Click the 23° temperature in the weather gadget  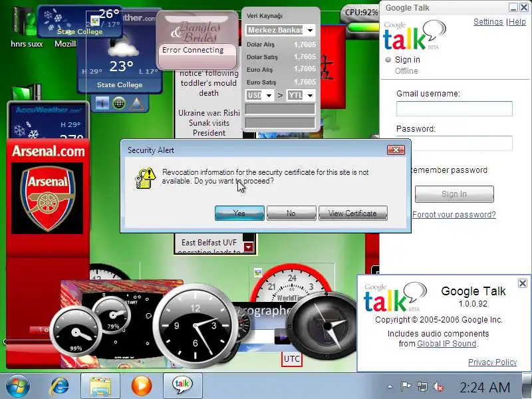pyautogui.click(x=121, y=66)
